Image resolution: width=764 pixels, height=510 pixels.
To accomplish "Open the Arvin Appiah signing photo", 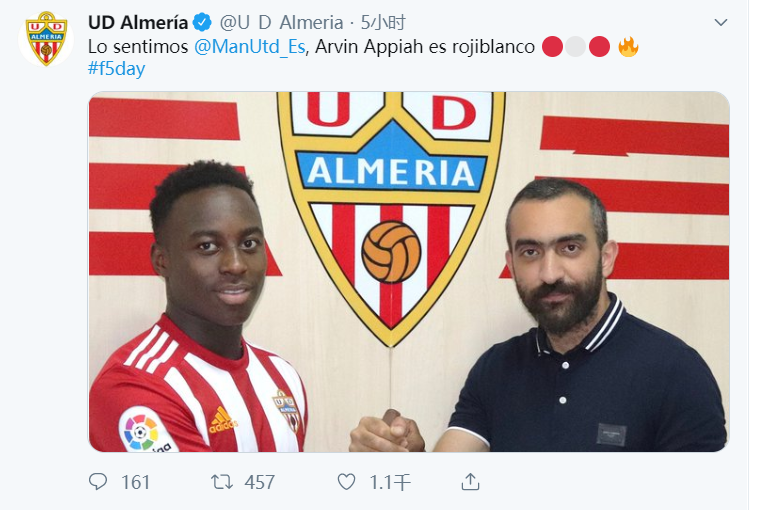I will [409, 272].
